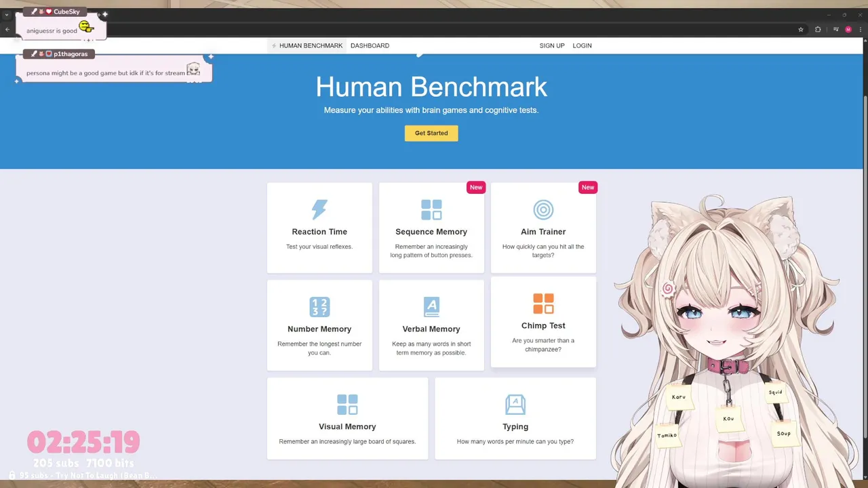
Task: Open the SIGN UP nav link
Action: point(552,45)
